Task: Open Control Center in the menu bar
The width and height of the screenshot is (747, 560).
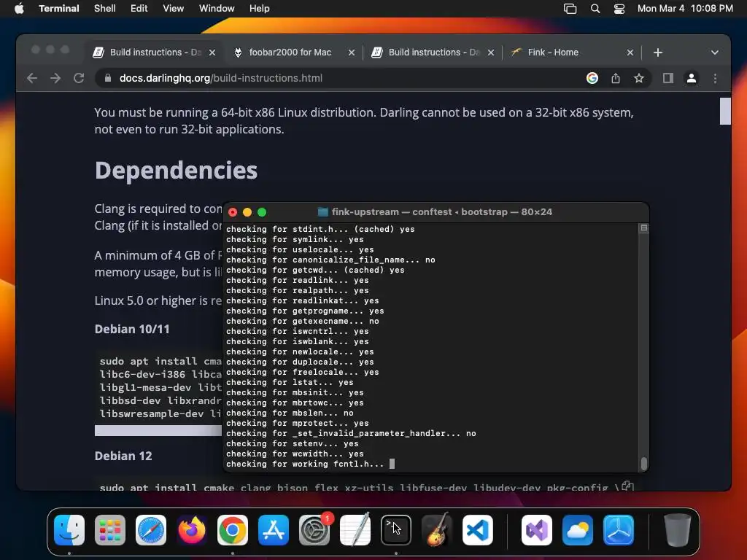Action: [x=619, y=9]
